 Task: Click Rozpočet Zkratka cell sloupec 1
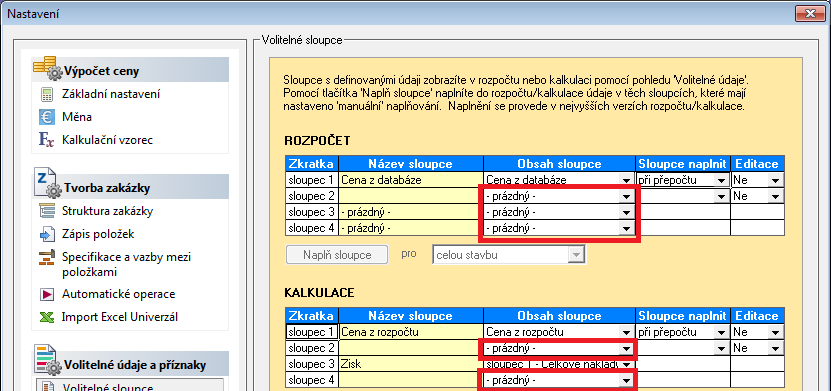[312, 180]
